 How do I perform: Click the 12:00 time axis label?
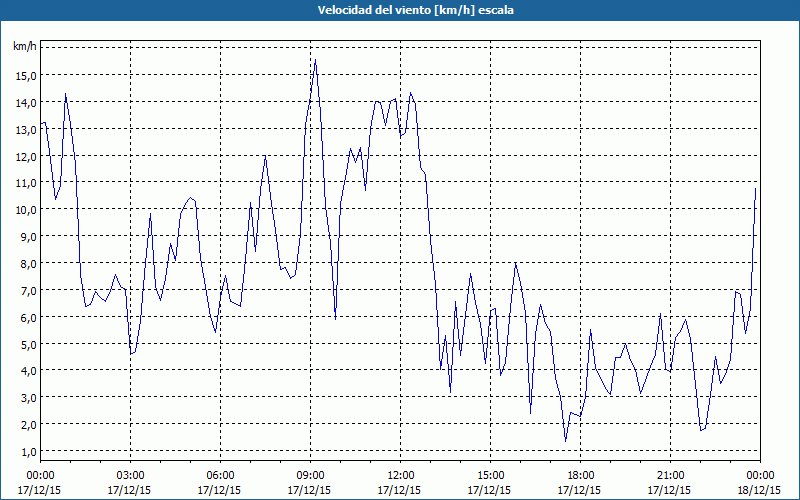point(400,476)
